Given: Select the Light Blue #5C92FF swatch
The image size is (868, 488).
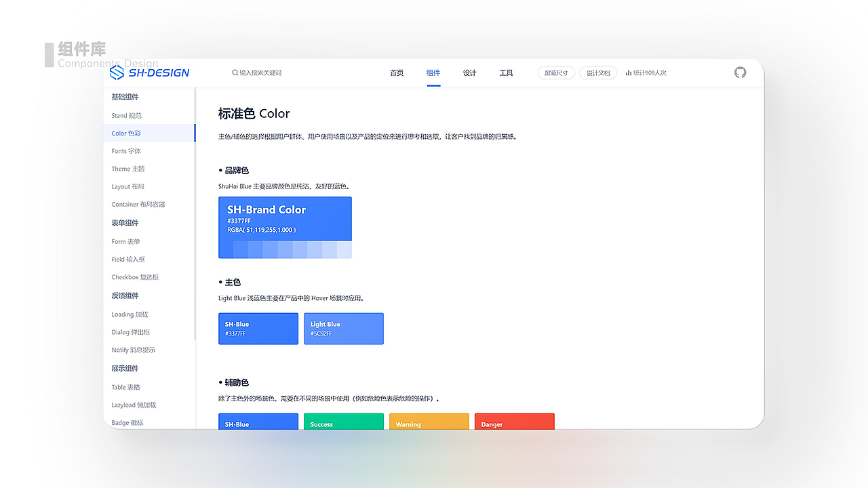Looking at the screenshot, I should 343,328.
